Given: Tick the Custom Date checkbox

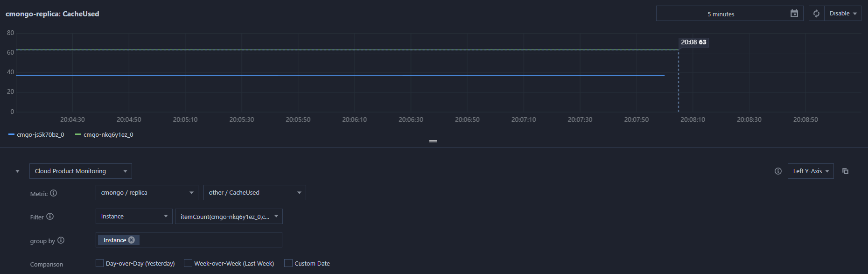Looking at the screenshot, I should (x=288, y=263).
